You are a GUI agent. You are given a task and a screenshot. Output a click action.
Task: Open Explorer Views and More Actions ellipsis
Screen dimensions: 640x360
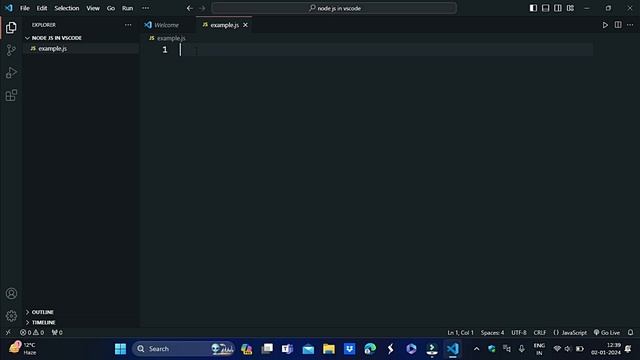[x=128, y=25]
